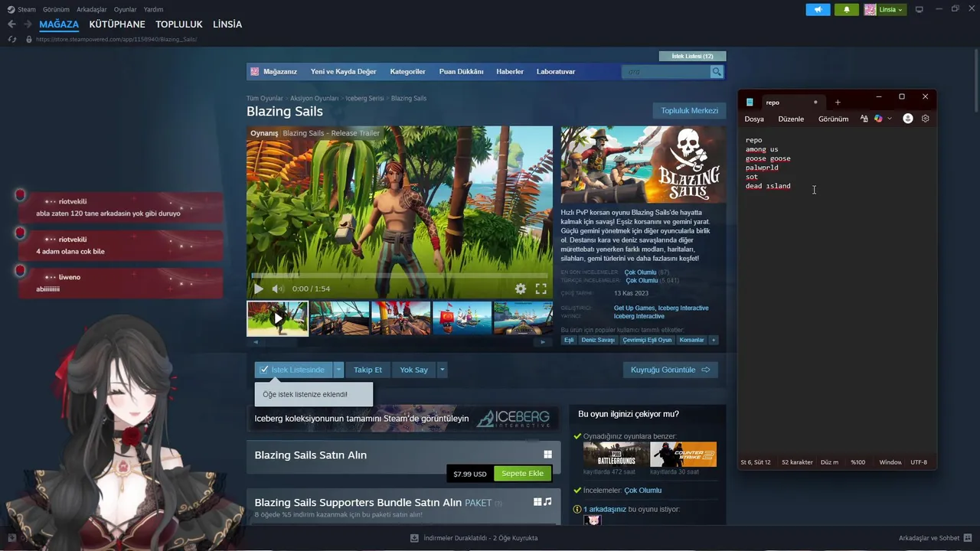
Task: Click Notepad text formatting icon
Action: pyautogui.click(x=864, y=119)
